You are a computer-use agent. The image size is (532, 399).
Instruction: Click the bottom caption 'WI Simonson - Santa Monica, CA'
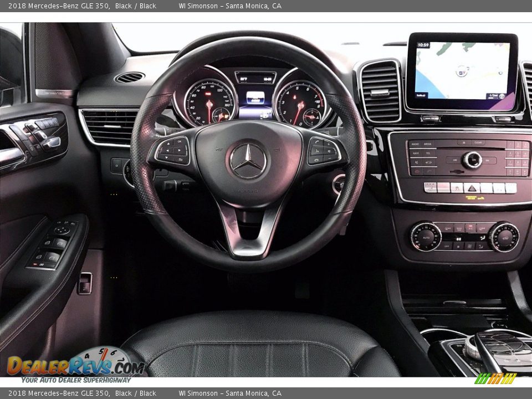pyautogui.click(x=230, y=393)
